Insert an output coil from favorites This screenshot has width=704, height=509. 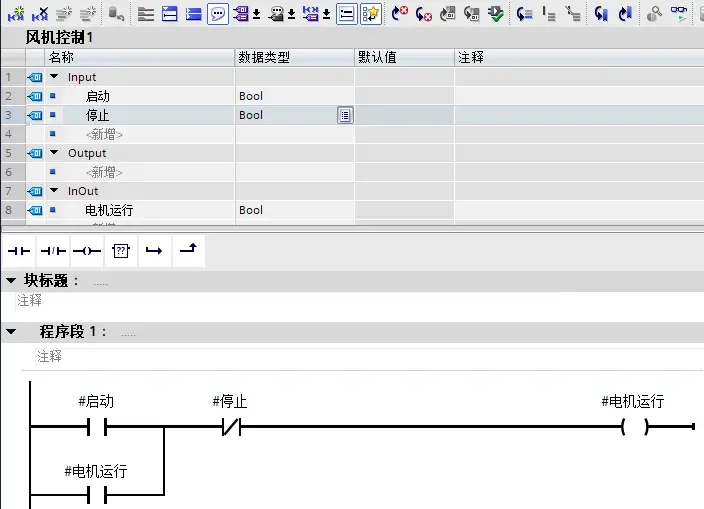click(x=87, y=251)
